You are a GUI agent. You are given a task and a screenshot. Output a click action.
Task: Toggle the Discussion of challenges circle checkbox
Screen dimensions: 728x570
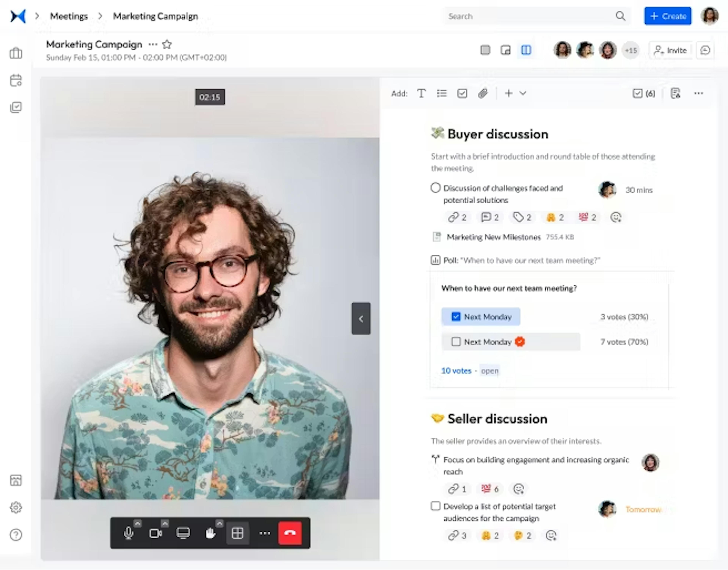434,188
